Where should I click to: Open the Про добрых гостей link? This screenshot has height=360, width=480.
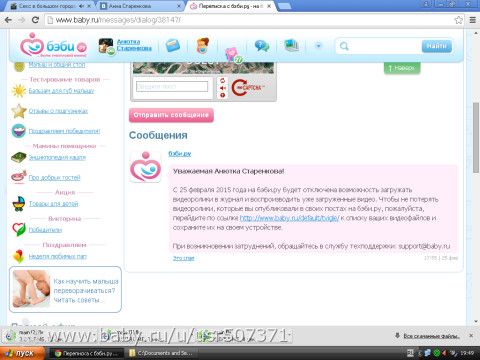[x=55, y=177]
